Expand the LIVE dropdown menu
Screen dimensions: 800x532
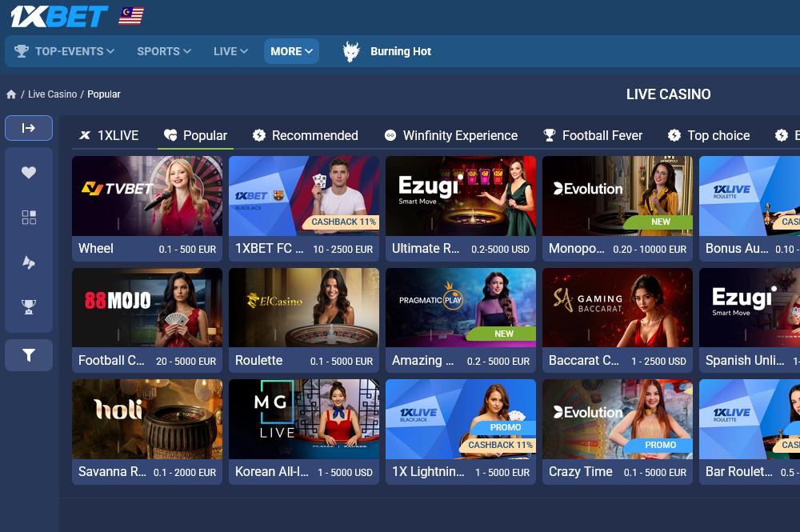(230, 51)
